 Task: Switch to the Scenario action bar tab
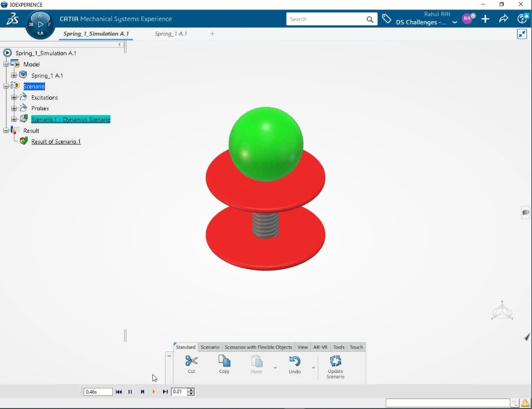coord(209,347)
